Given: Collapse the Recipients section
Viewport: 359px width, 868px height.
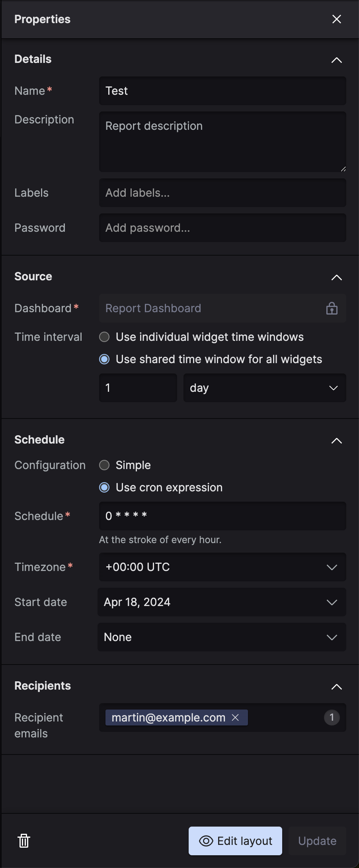Looking at the screenshot, I should click(x=336, y=686).
